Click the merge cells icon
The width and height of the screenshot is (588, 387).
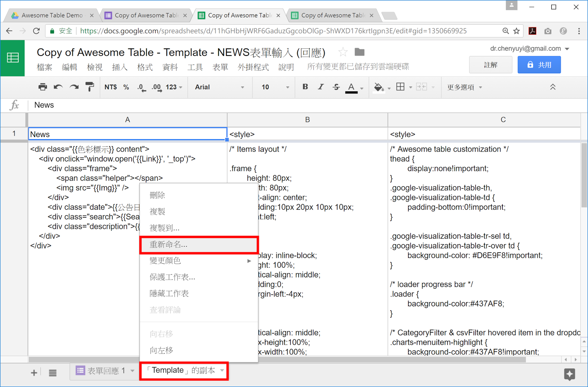pos(422,87)
